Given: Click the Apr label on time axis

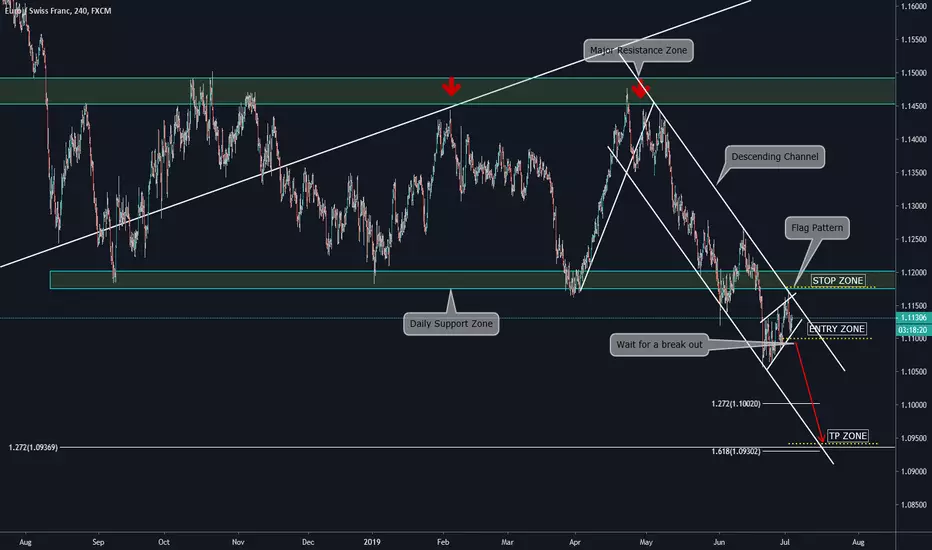Looking at the screenshot, I should coord(575,542).
